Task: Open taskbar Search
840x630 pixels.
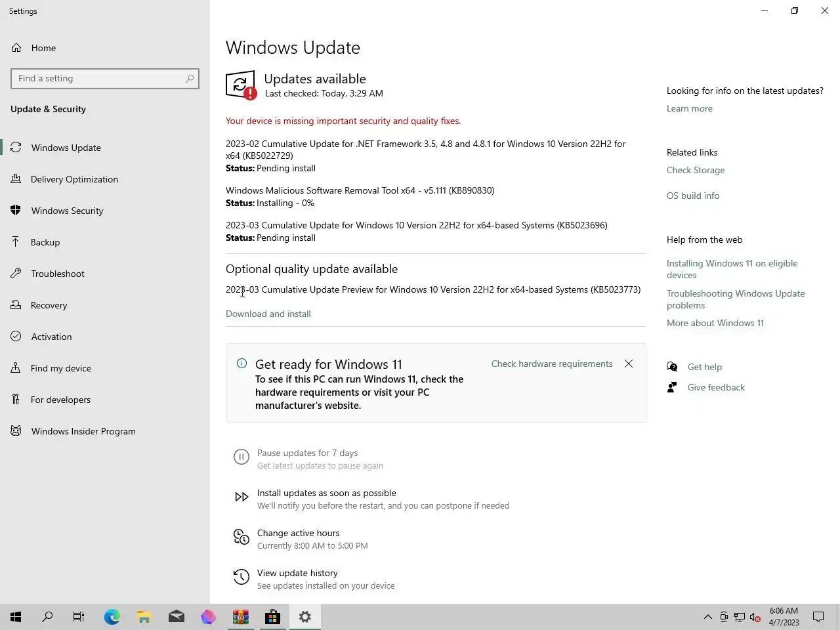Action: 47,617
